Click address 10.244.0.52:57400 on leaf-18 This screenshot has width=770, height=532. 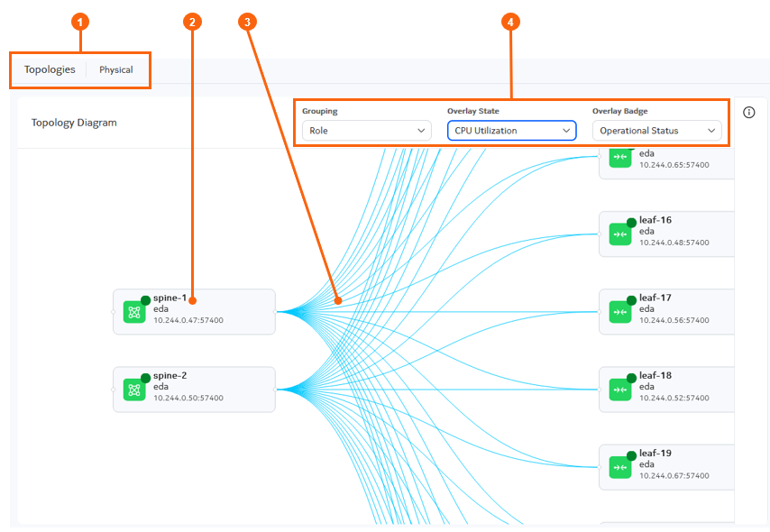(x=674, y=398)
